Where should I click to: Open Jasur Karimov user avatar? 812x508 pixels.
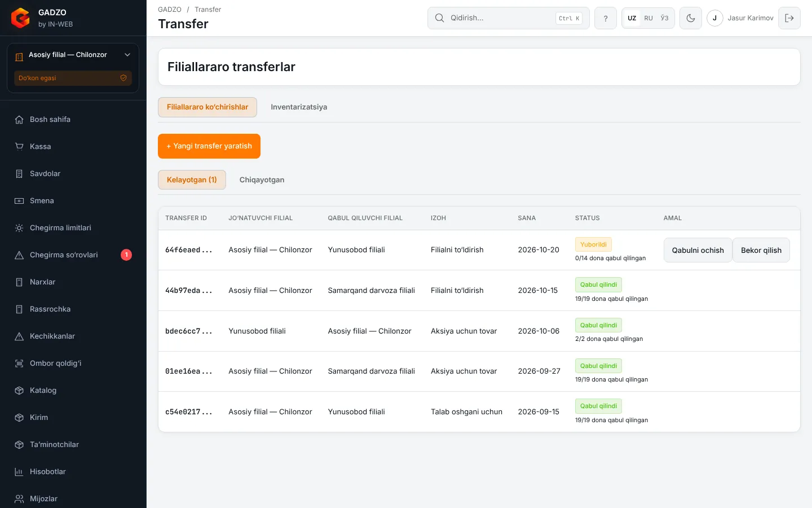click(x=714, y=18)
